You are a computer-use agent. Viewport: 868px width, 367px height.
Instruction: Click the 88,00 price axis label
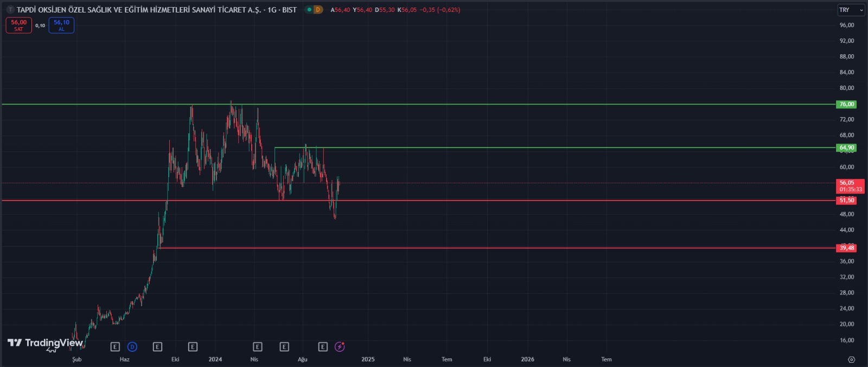[x=846, y=56]
